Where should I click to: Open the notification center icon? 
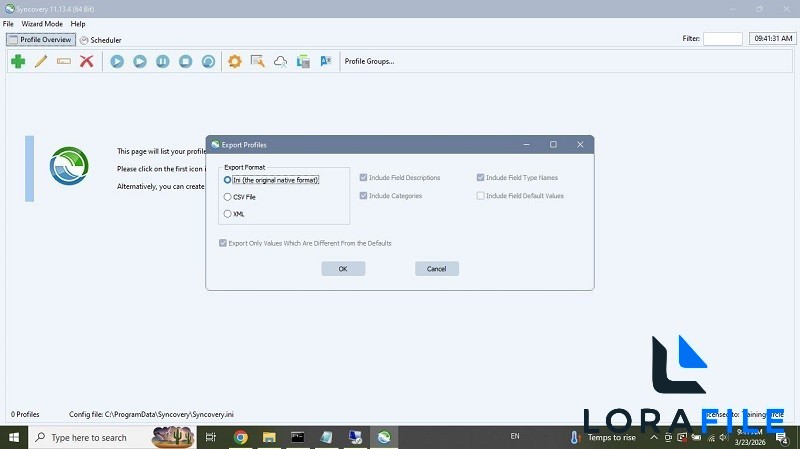point(781,437)
